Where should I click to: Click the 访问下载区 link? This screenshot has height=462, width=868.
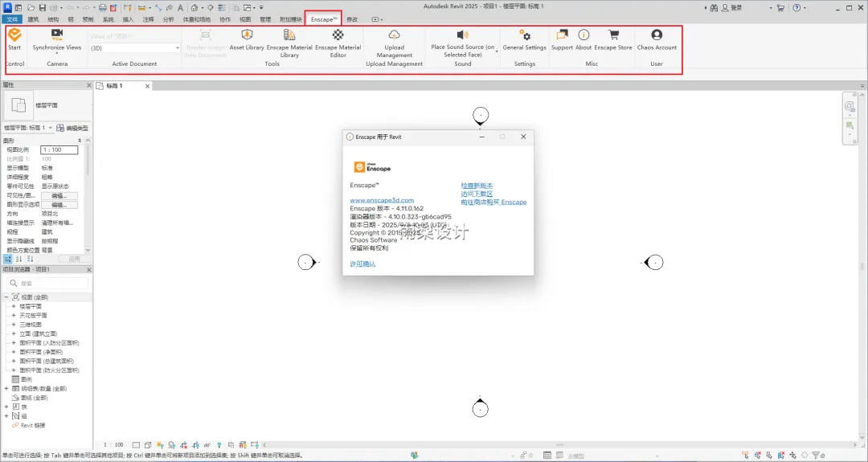pyautogui.click(x=477, y=194)
